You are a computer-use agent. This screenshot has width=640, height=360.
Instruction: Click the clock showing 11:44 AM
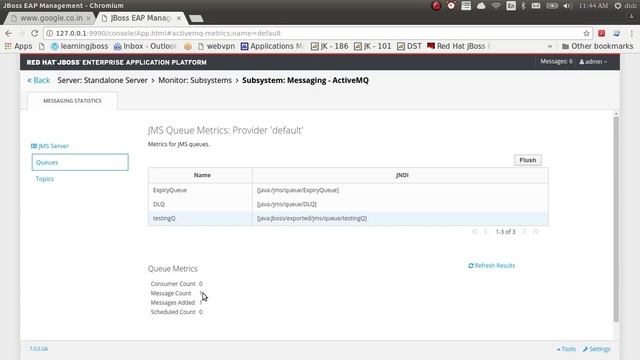593,6
